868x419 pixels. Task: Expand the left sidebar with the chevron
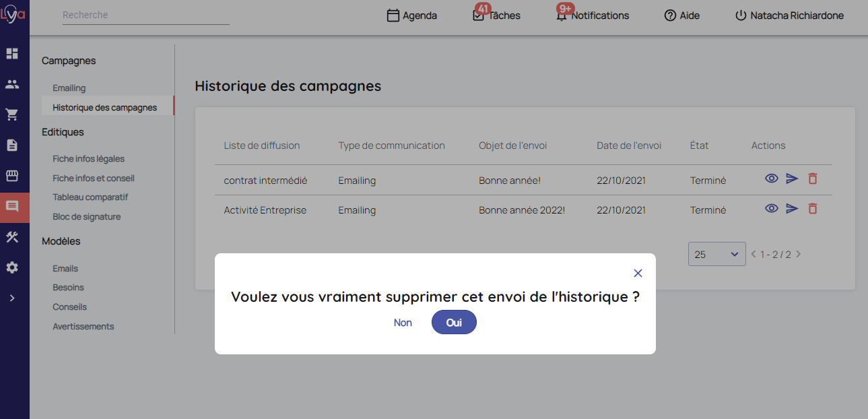12,298
